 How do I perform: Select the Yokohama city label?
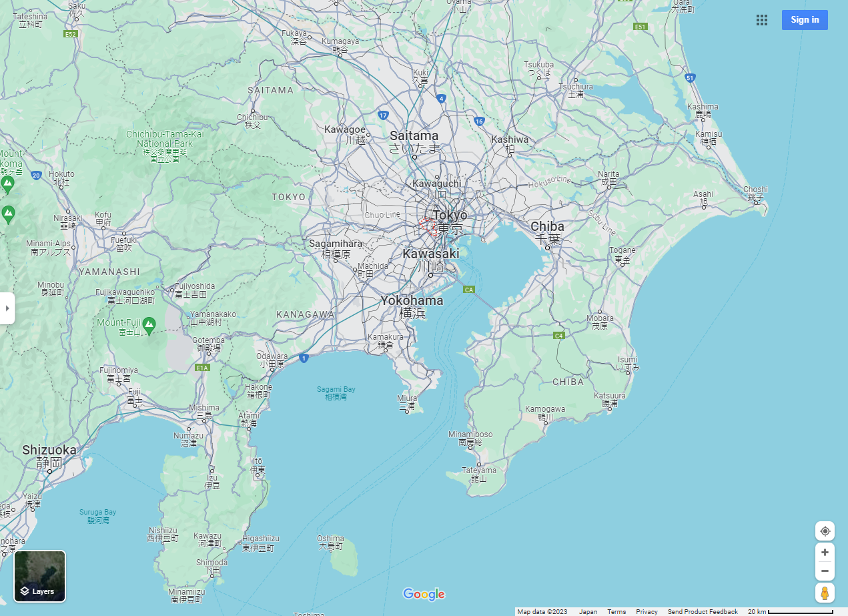(412, 301)
